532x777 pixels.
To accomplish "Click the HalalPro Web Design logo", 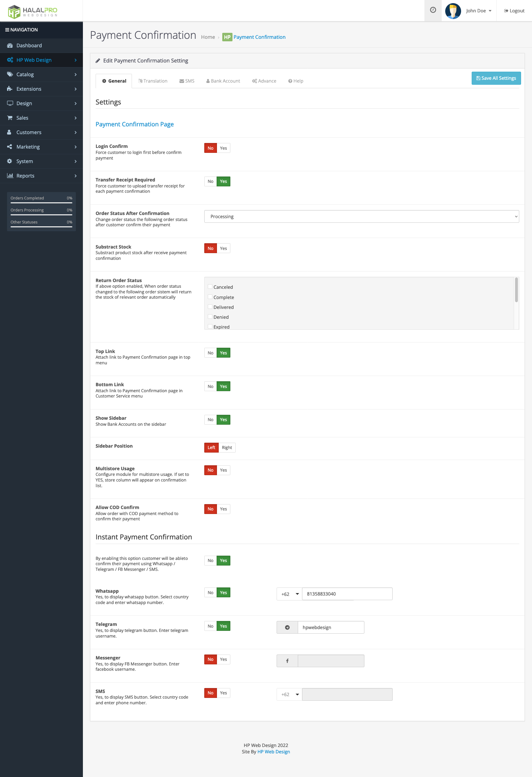I will click(x=32, y=11).
